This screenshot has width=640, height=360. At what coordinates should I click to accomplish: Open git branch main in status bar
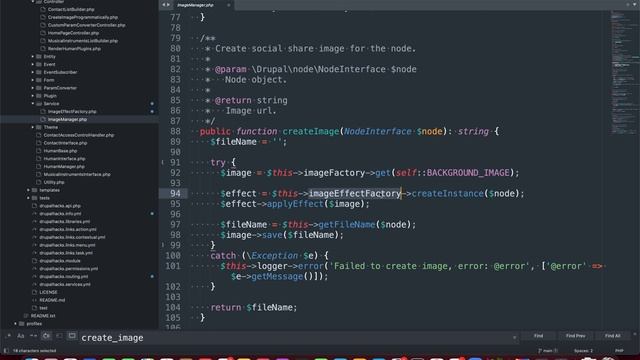pyautogui.click(x=548, y=351)
